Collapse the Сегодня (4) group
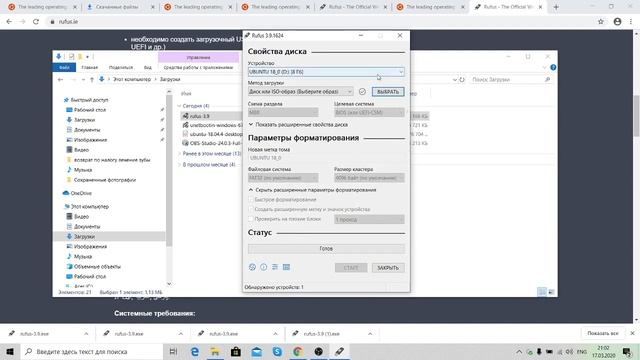 click(179, 106)
